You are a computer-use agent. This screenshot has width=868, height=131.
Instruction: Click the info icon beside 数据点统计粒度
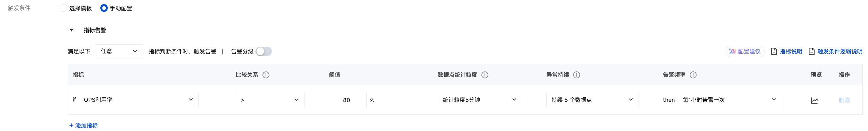(485, 75)
